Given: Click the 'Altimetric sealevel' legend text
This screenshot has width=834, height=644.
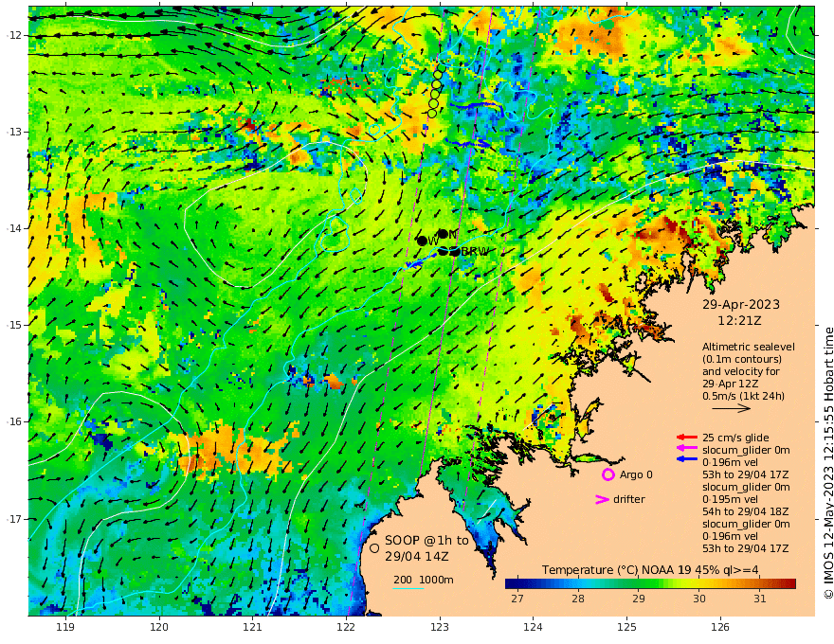Looking at the screenshot, I should (x=749, y=347).
